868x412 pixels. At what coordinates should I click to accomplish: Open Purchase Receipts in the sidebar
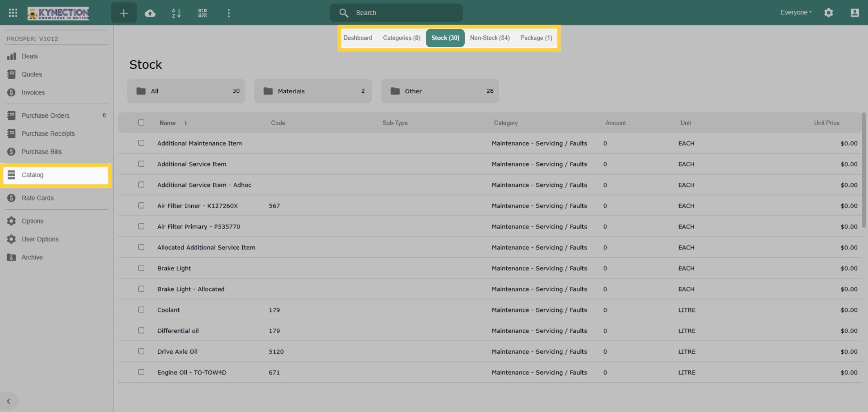(56, 134)
